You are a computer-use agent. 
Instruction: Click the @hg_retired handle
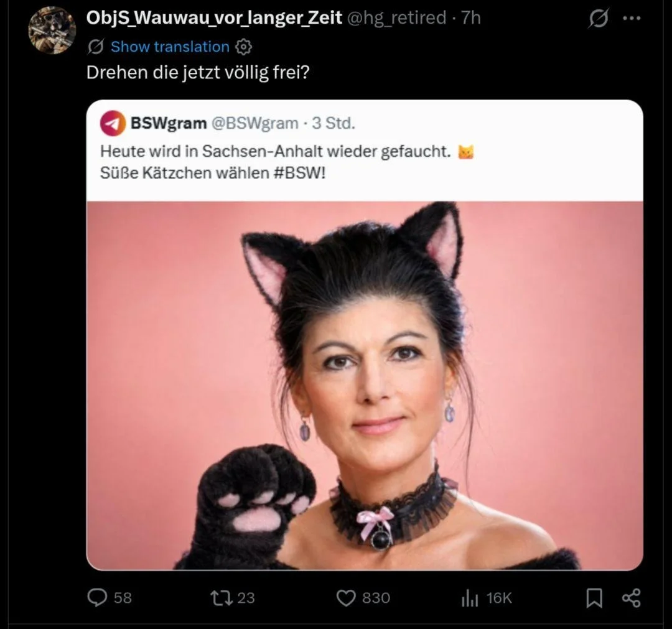pyautogui.click(x=396, y=18)
